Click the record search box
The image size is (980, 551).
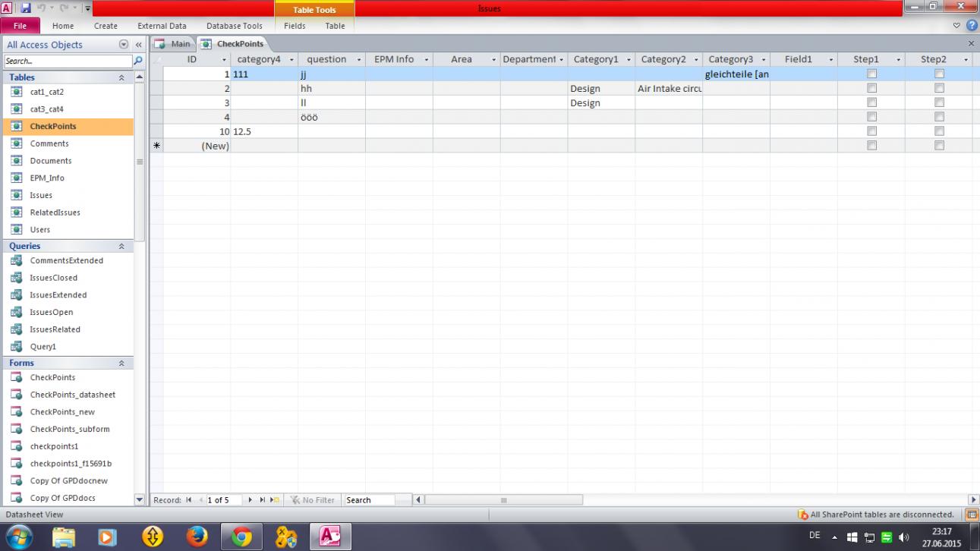tap(370, 500)
